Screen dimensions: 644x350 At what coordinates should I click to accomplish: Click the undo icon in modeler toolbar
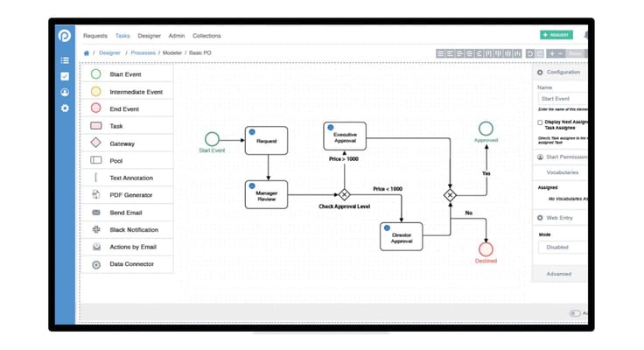[530, 53]
